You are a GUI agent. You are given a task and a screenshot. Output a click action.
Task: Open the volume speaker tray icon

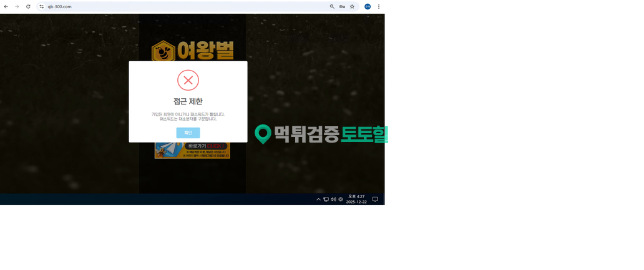333,199
